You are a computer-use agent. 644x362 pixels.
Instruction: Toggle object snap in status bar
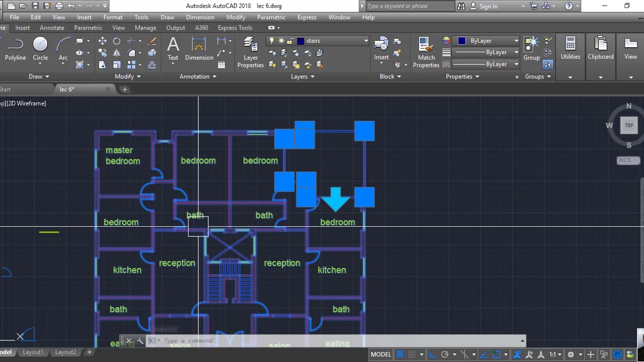[497, 354]
